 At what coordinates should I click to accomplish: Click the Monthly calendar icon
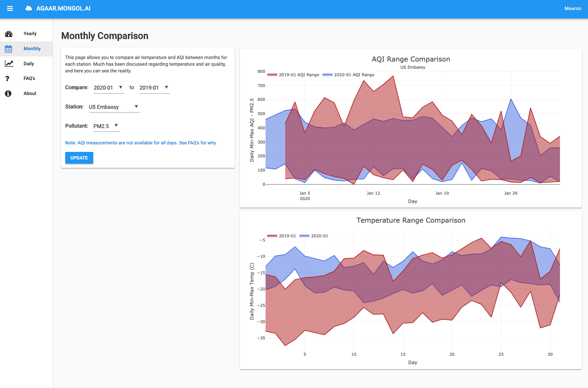click(8, 49)
